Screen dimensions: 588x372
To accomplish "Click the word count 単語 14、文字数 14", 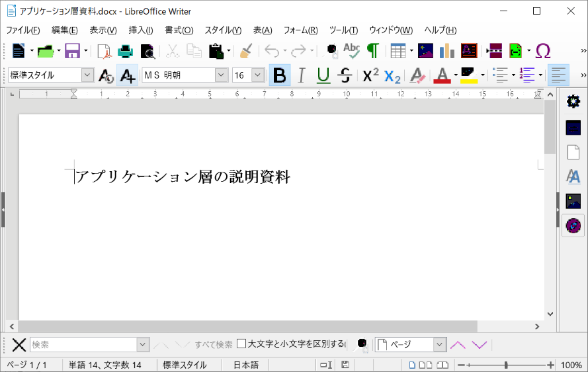I will pyautogui.click(x=105, y=365).
